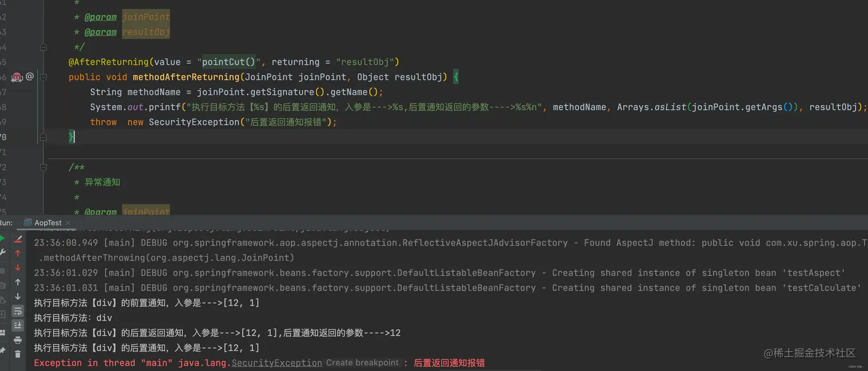Print console output with printer icon

[18, 340]
